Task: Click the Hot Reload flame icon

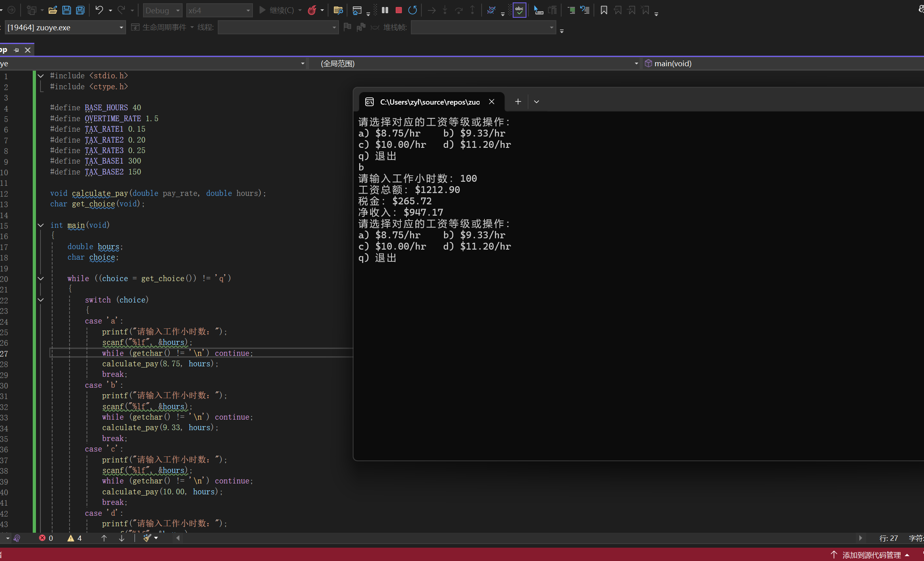Action: (x=312, y=10)
